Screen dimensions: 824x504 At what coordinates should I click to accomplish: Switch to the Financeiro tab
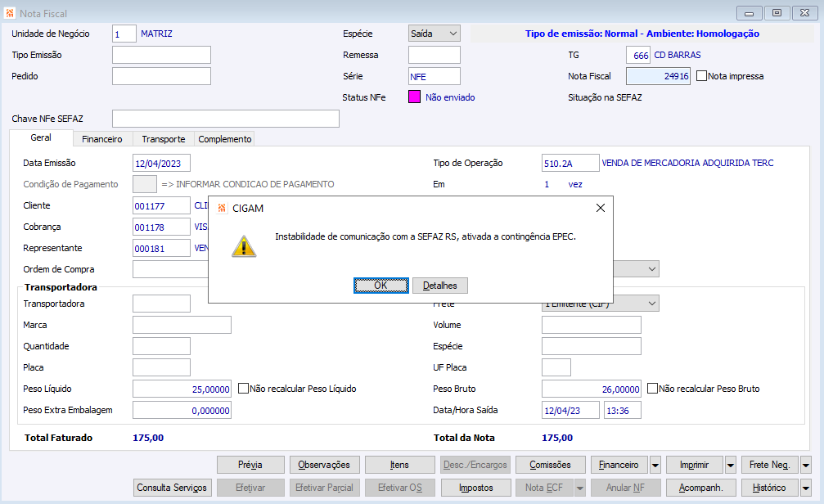pos(102,139)
